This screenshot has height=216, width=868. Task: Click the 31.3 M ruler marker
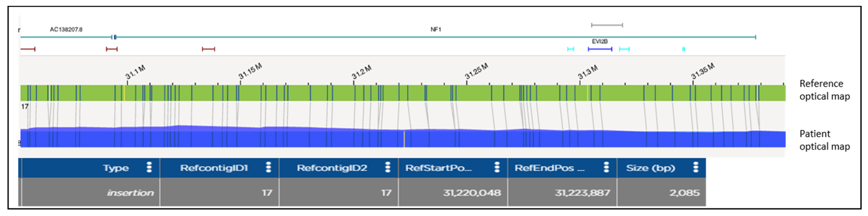[x=588, y=72]
